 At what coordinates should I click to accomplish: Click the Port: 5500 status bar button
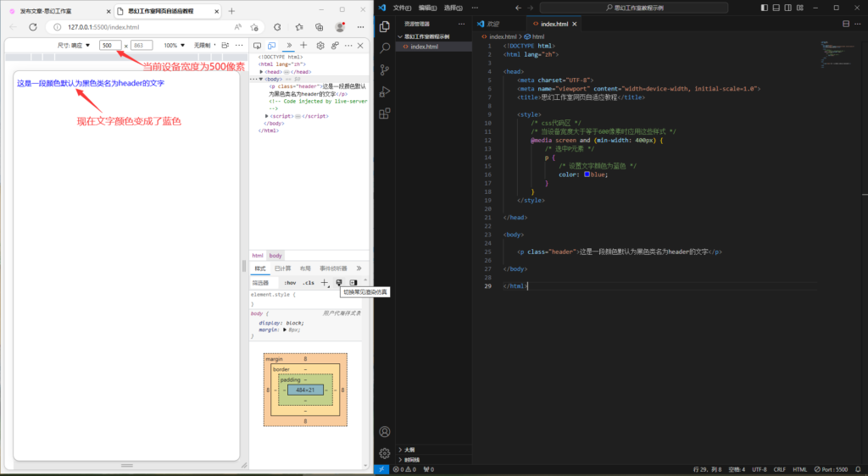829,469
